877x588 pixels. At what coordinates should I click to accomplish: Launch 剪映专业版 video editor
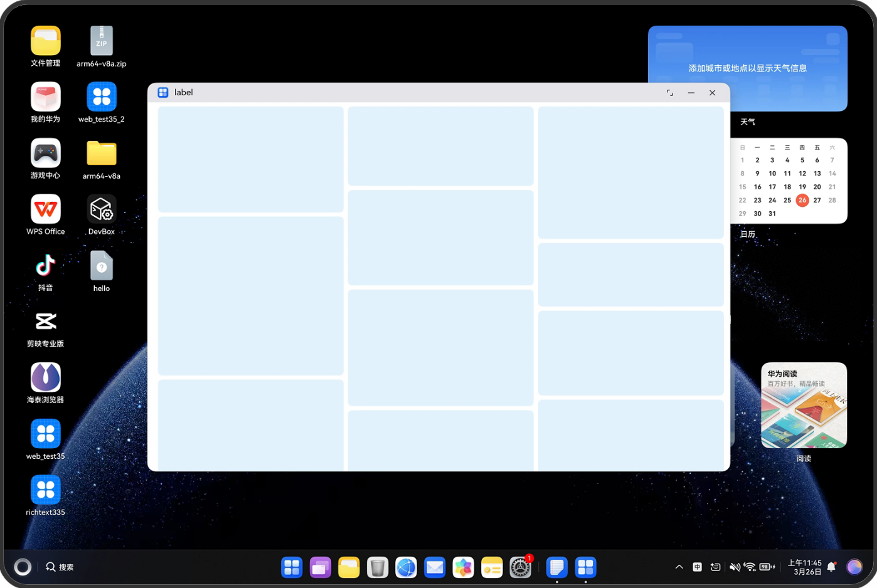coord(45,321)
